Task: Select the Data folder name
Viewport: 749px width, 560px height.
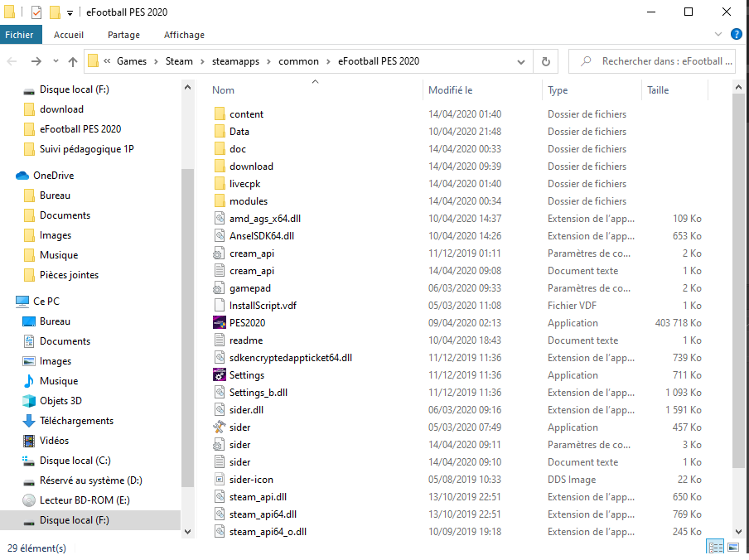Action: coord(239,131)
